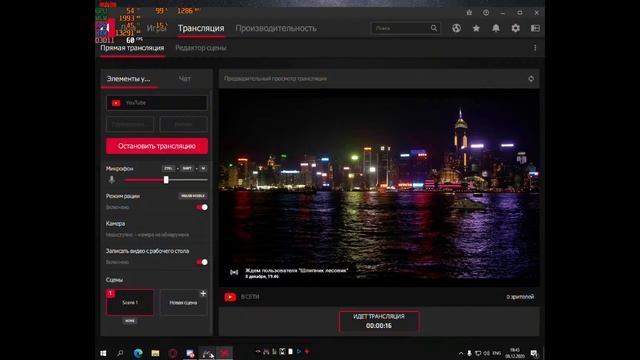The height and width of the screenshot is (360, 640).
Task: Click Остановить трансляцию button
Action: (157, 146)
